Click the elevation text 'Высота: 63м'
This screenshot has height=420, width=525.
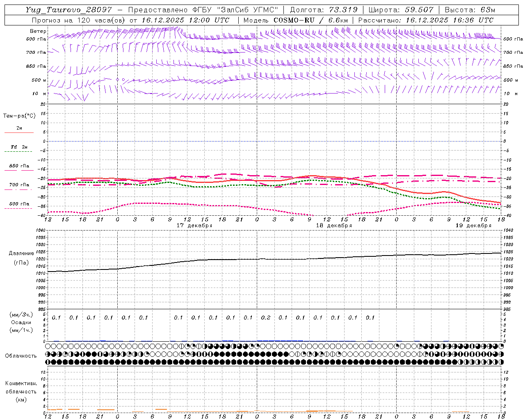pos(470,10)
